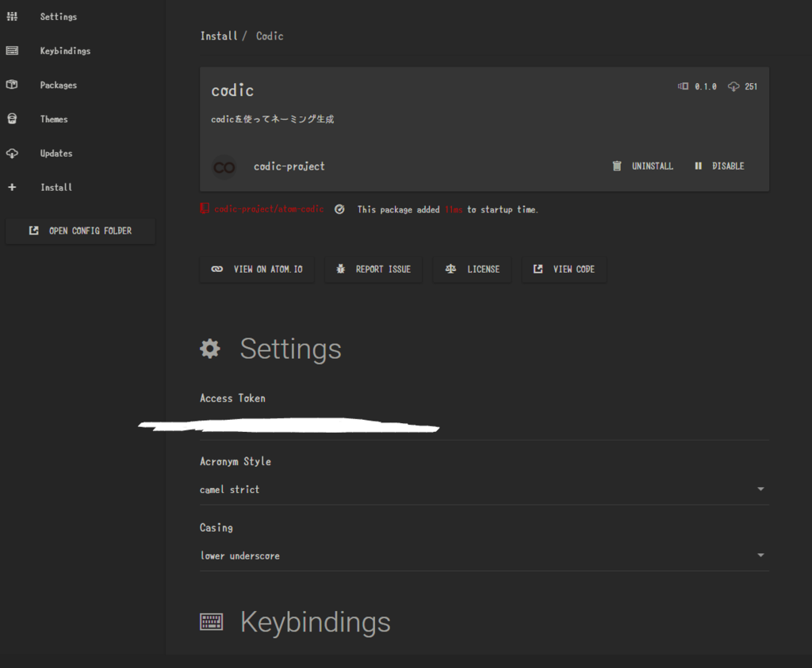Click the bug icon on Report Issue
This screenshot has height=668, width=812.
[340, 269]
